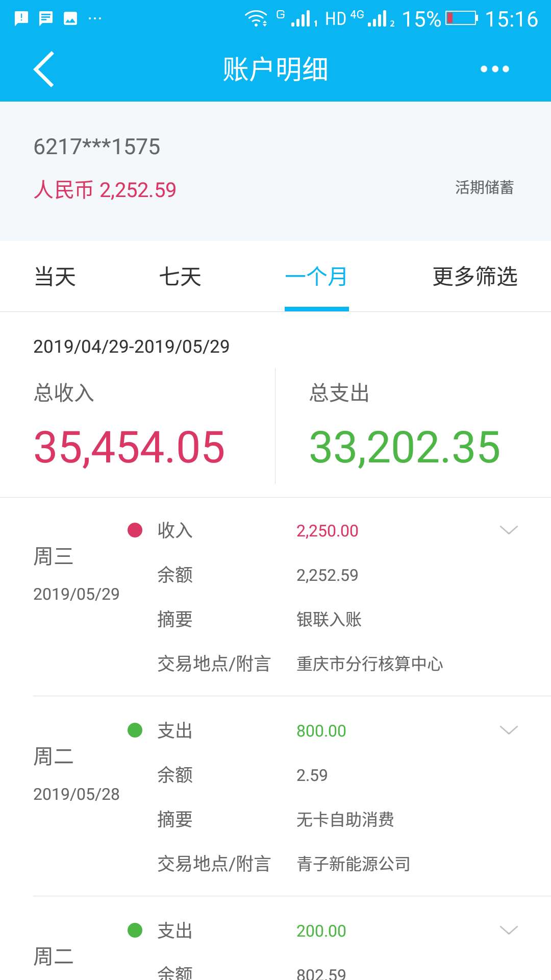Tap the status bar notification alert icon

point(21,19)
